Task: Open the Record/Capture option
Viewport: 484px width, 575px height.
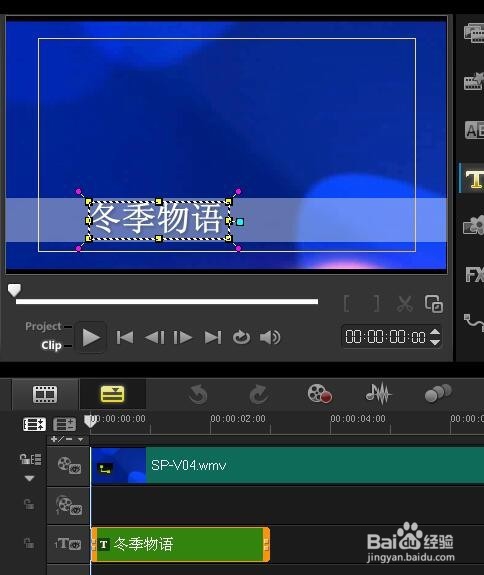Action: click(x=319, y=394)
